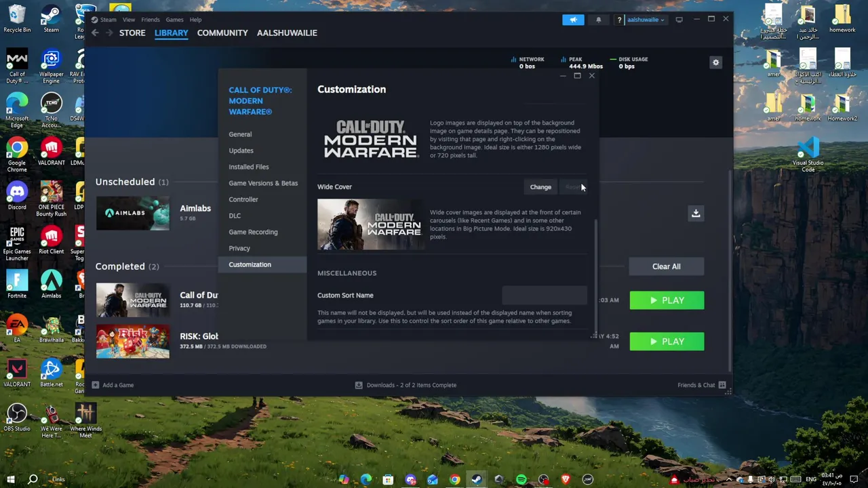Go forward with Steam's forward arrow
The image size is (868, 488).
110,33
